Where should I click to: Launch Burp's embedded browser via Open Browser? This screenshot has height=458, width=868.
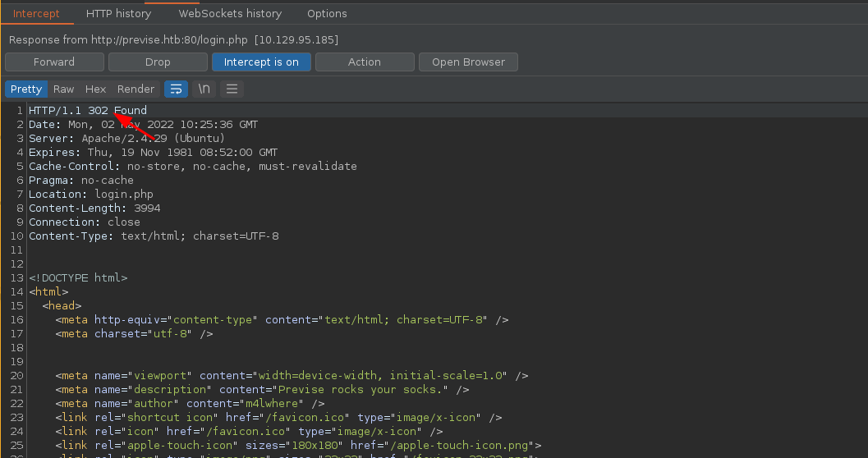[468, 62]
